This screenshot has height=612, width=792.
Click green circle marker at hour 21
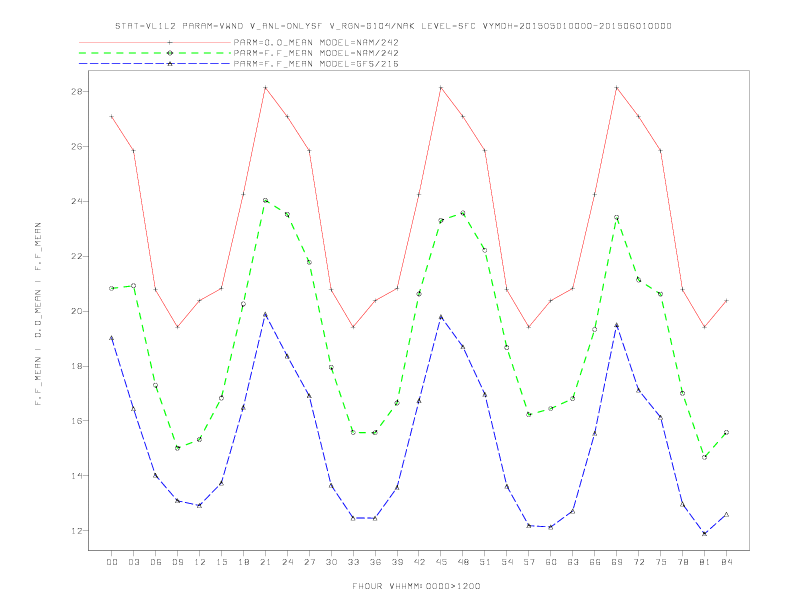265,200
